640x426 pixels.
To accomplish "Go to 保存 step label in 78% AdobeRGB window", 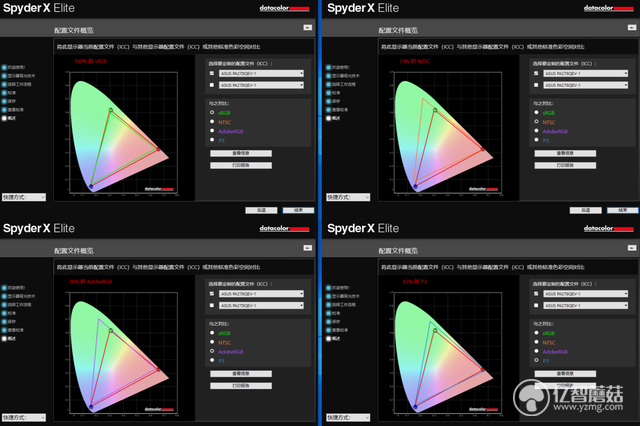I will [11, 322].
